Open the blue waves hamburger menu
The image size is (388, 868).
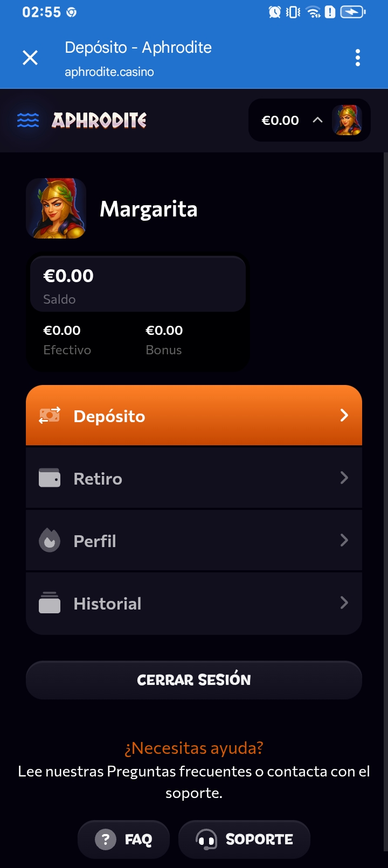coord(28,120)
